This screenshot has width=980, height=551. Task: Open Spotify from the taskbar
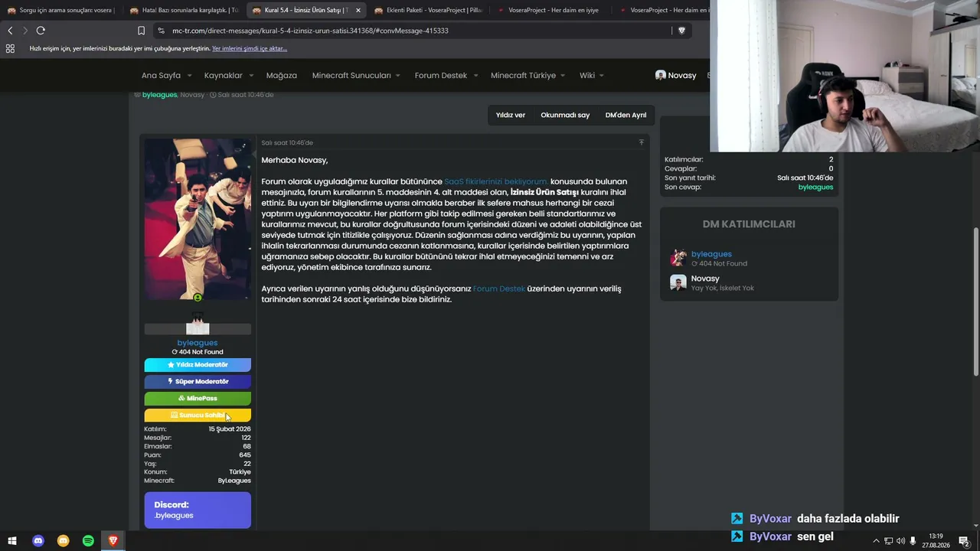[88, 541]
